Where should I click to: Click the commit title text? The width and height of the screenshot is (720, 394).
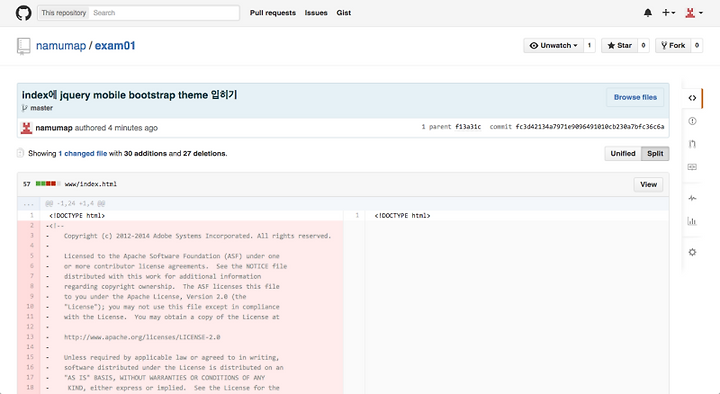(129, 95)
